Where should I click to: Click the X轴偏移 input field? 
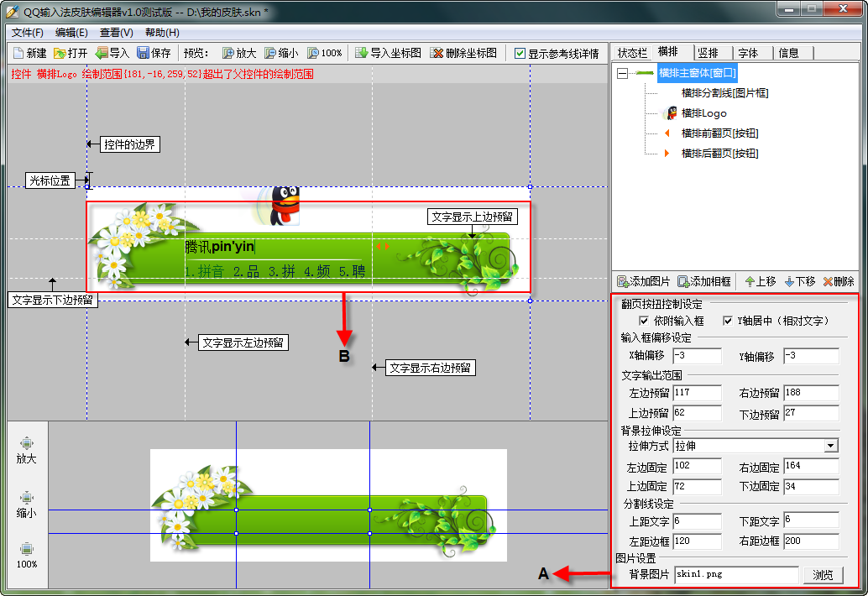[x=697, y=356]
